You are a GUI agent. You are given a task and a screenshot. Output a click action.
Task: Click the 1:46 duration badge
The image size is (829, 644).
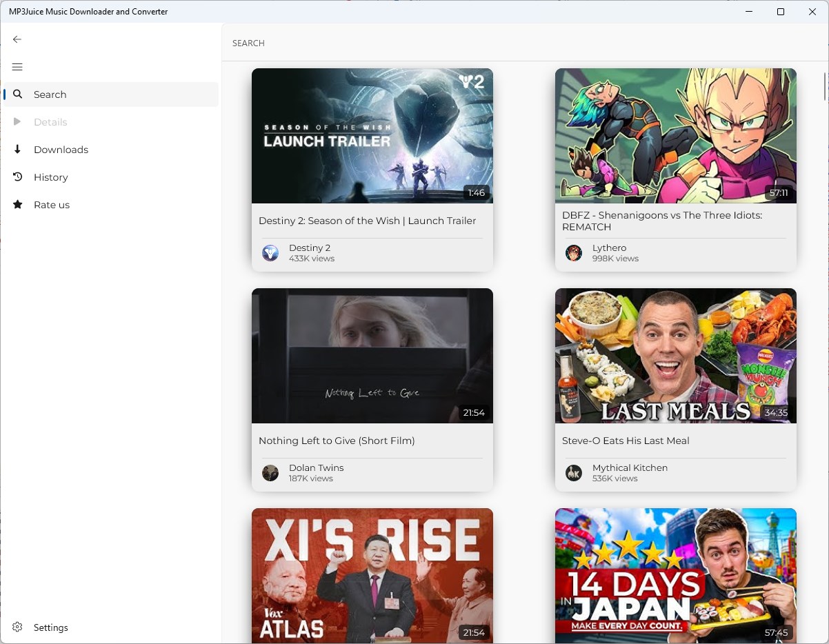point(476,193)
